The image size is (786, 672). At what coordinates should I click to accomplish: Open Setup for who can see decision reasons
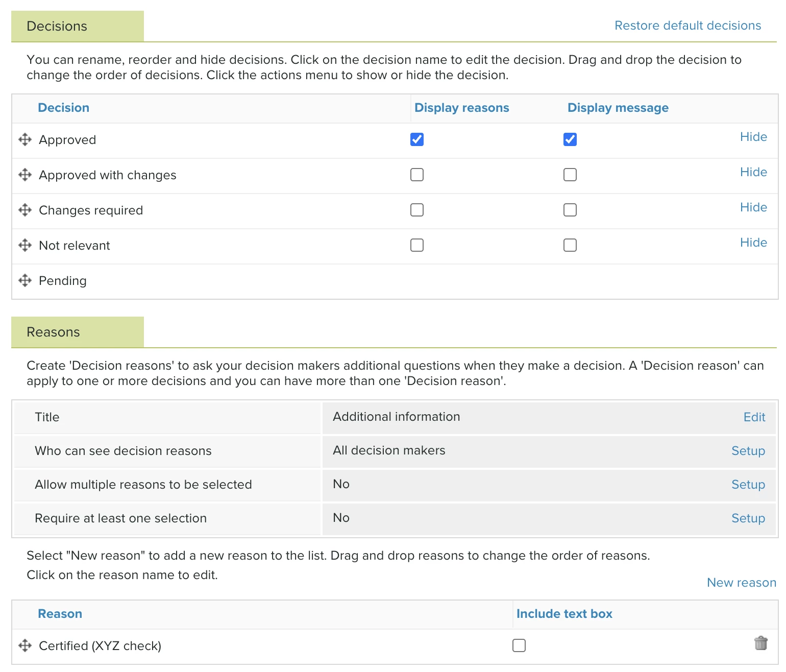tap(748, 451)
